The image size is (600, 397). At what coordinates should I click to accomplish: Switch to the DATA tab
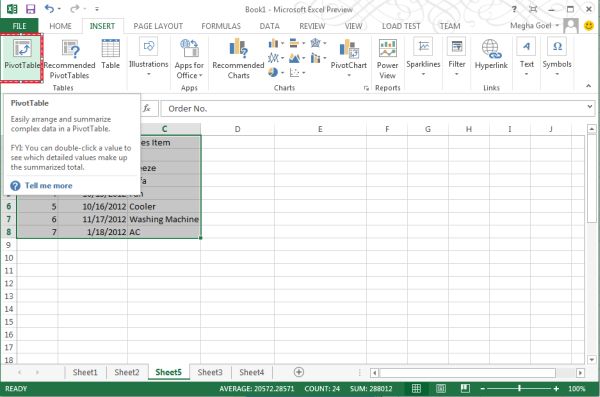(x=269, y=26)
